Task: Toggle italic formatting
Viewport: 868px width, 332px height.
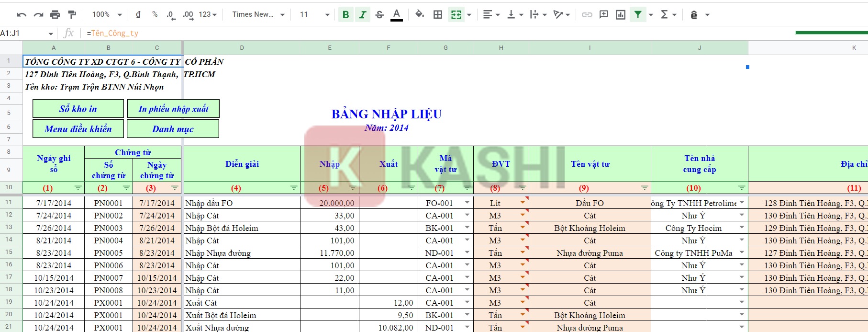Action: coord(363,14)
